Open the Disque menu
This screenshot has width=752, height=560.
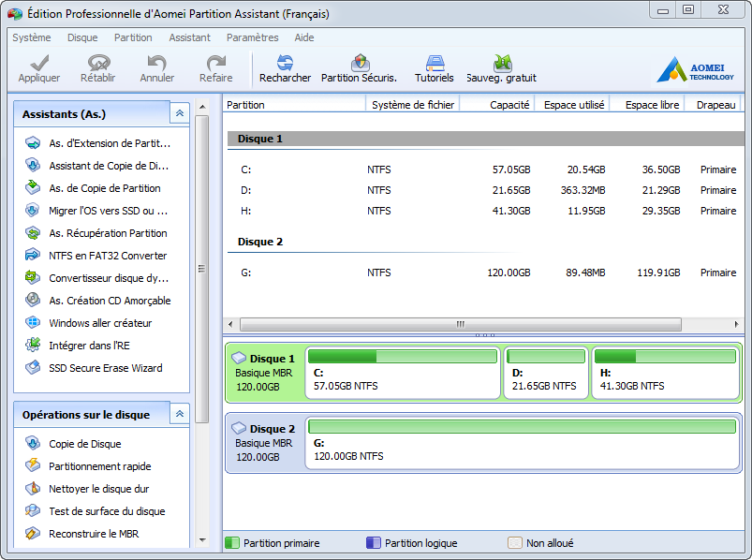pyautogui.click(x=82, y=38)
